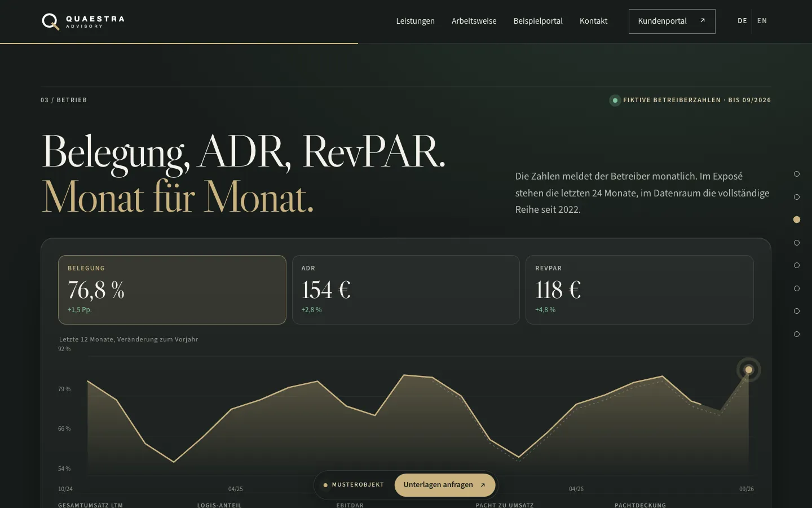Viewport: 812px width, 508px height.
Task: Open the Kundenportal button
Action: point(672,21)
